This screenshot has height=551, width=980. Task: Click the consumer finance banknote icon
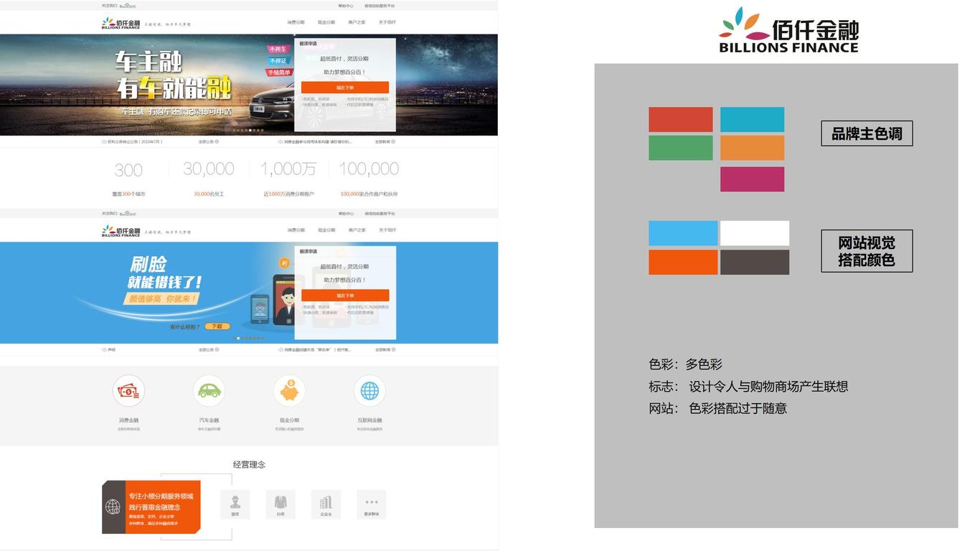(128, 391)
